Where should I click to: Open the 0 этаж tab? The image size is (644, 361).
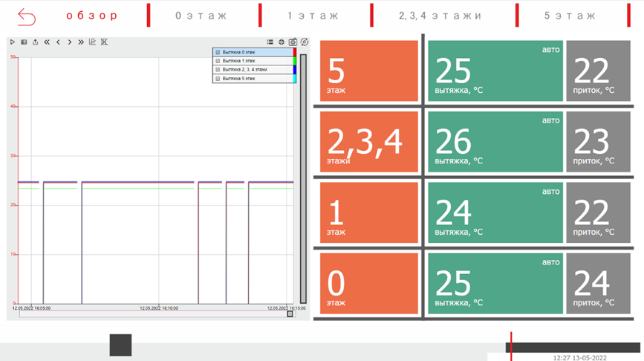(201, 16)
